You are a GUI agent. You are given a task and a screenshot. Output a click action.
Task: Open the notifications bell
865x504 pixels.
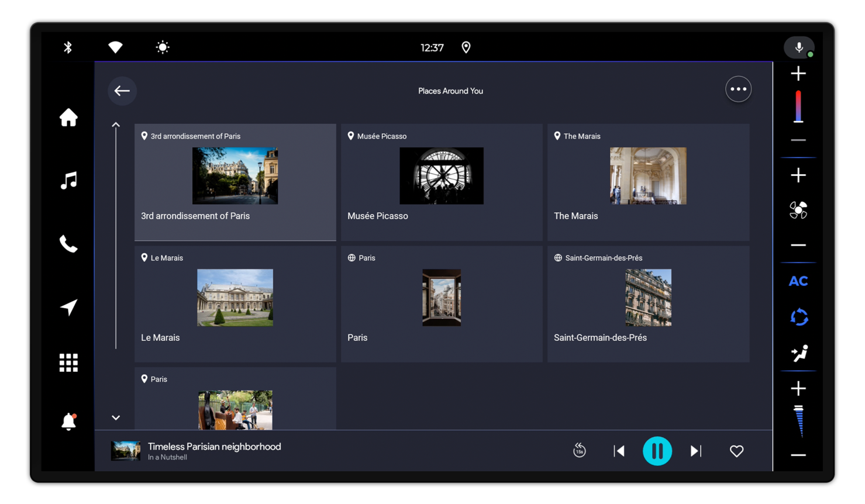[x=68, y=422]
